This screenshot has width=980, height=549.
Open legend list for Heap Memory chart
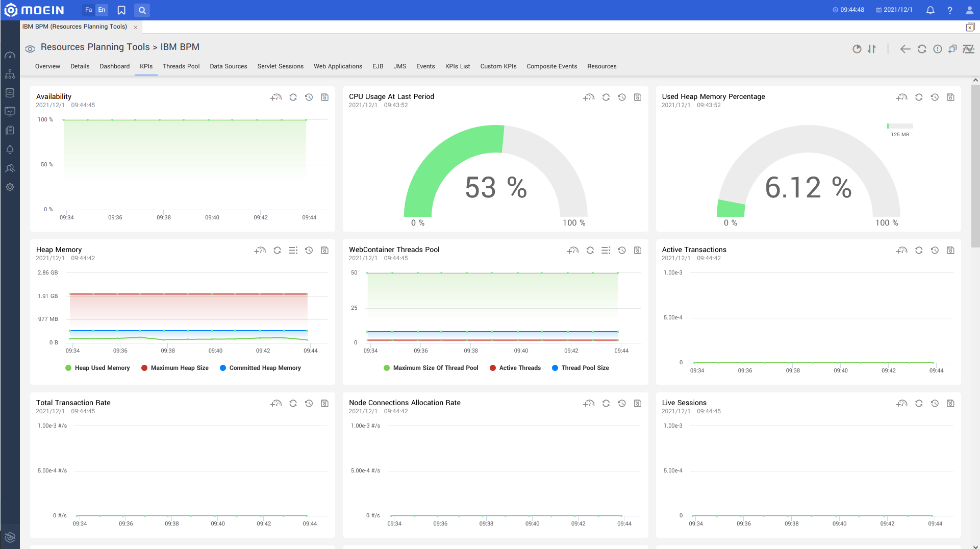click(293, 251)
